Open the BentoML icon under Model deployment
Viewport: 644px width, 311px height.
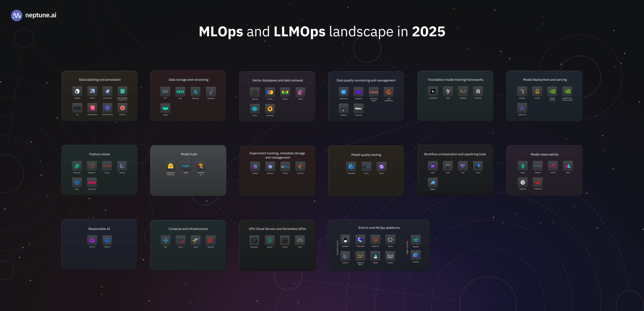coord(522,91)
